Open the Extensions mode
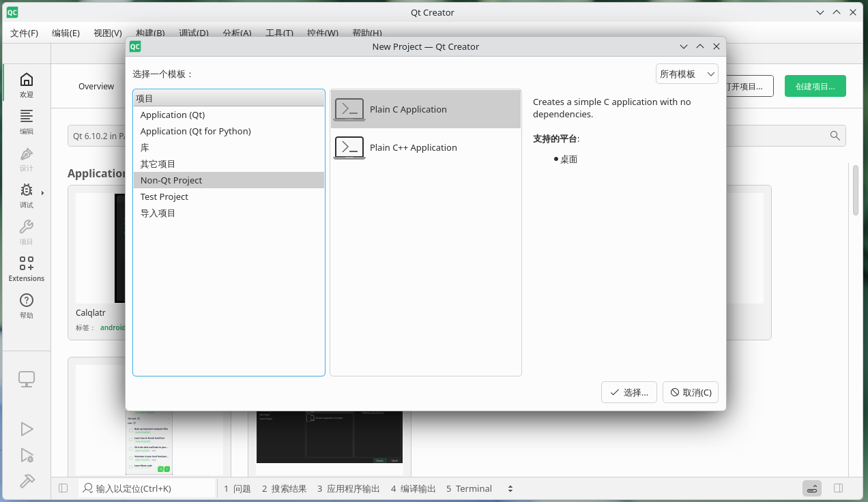868x502 pixels. [26, 269]
